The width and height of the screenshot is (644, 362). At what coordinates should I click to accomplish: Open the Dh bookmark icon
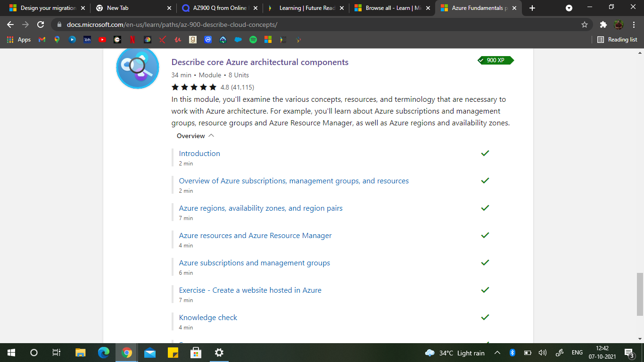coord(87,40)
